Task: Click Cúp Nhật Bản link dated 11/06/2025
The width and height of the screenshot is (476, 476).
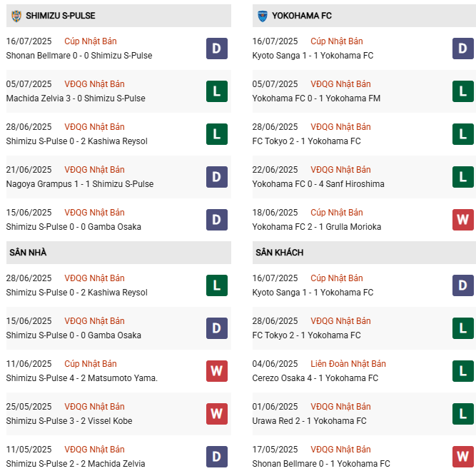Action: click(x=91, y=364)
